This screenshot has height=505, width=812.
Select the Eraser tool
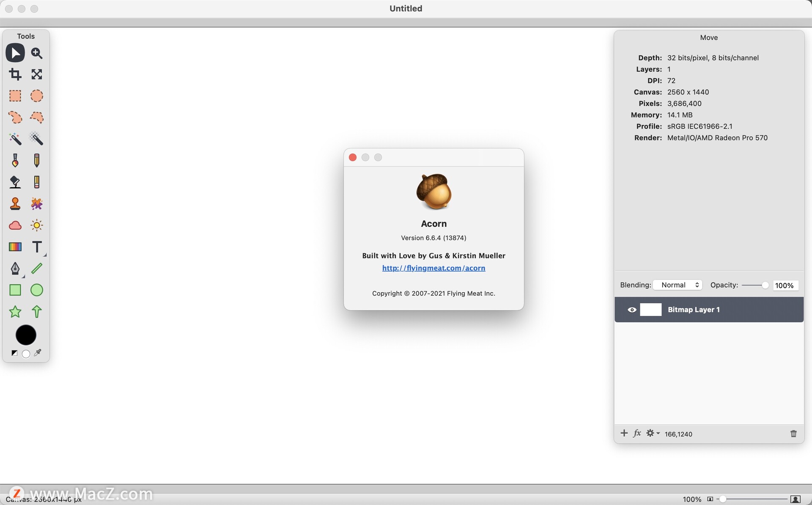pos(37,182)
